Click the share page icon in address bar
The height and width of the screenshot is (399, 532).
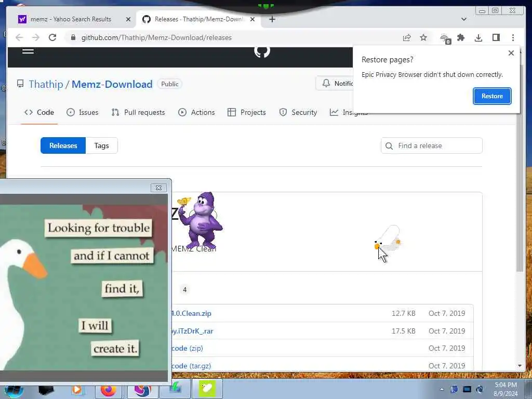406,37
